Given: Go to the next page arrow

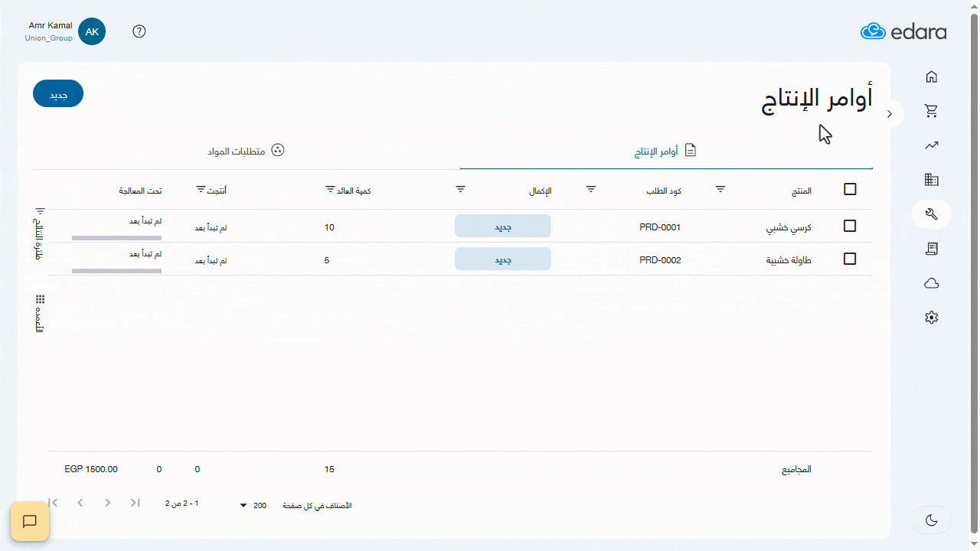Looking at the screenshot, I should click(x=108, y=503).
